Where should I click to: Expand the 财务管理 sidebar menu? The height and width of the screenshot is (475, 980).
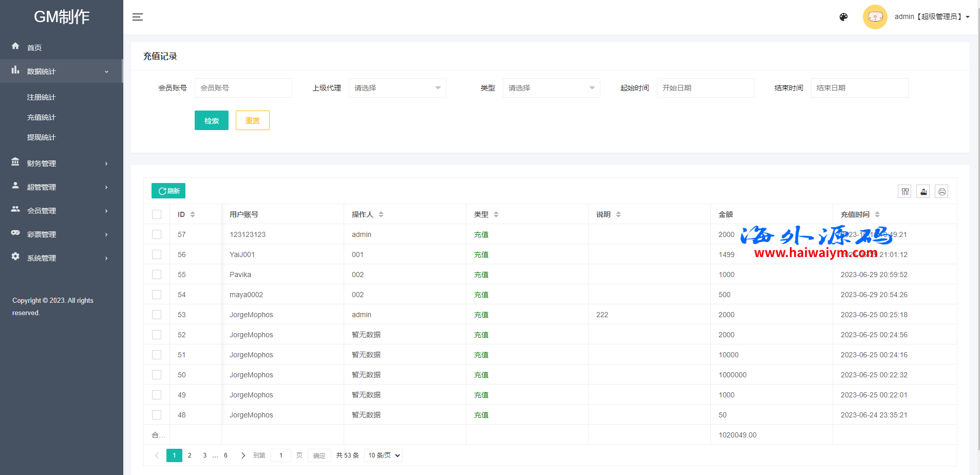(x=61, y=163)
